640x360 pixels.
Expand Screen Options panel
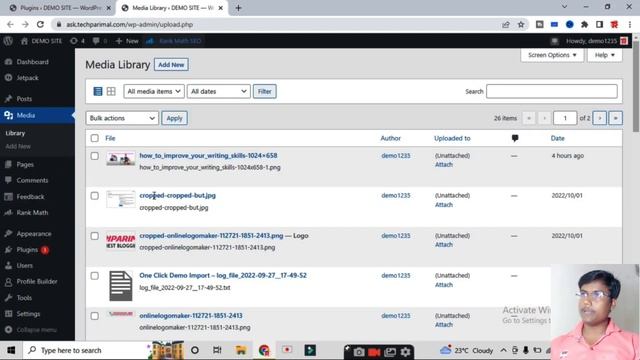click(552, 55)
